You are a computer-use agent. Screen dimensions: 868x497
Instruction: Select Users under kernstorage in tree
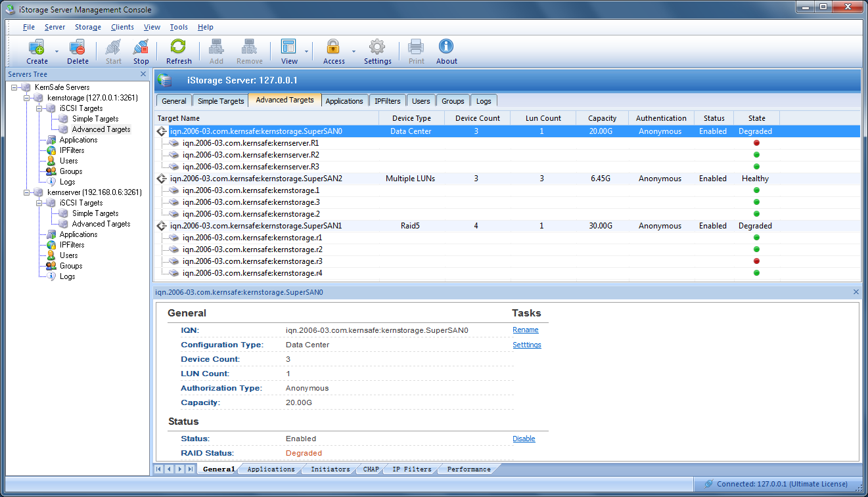tap(68, 161)
